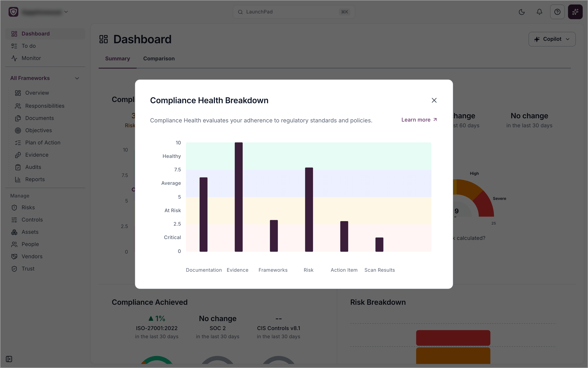Click the ISO-27001:2022 label

pos(157,328)
